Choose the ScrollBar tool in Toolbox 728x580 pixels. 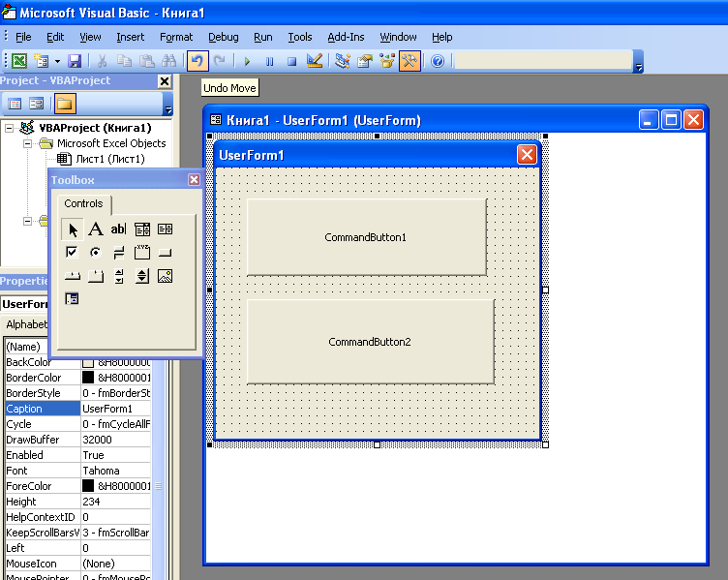[x=119, y=276]
